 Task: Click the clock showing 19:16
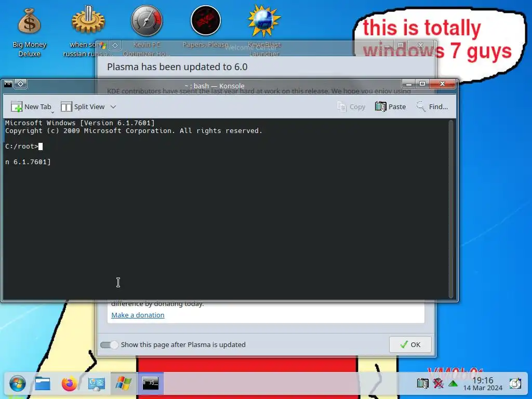pos(483,384)
